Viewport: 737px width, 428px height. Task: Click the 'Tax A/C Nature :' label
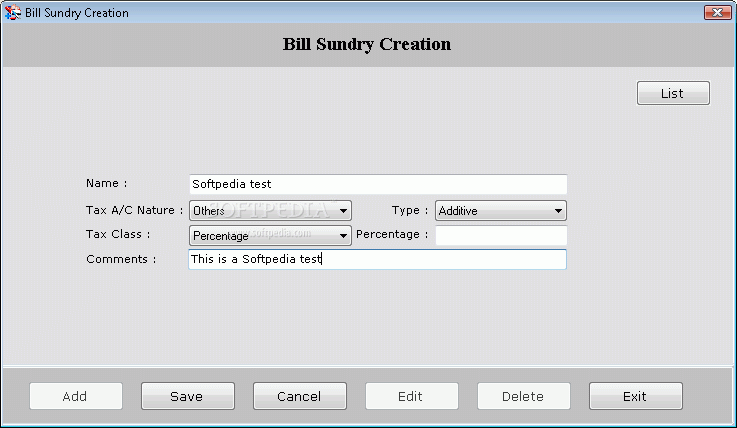click(134, 210)
